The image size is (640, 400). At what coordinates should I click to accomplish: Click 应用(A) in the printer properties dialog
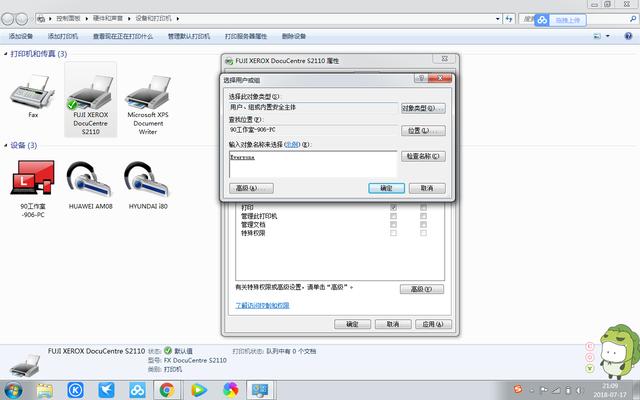click(433, 324)
